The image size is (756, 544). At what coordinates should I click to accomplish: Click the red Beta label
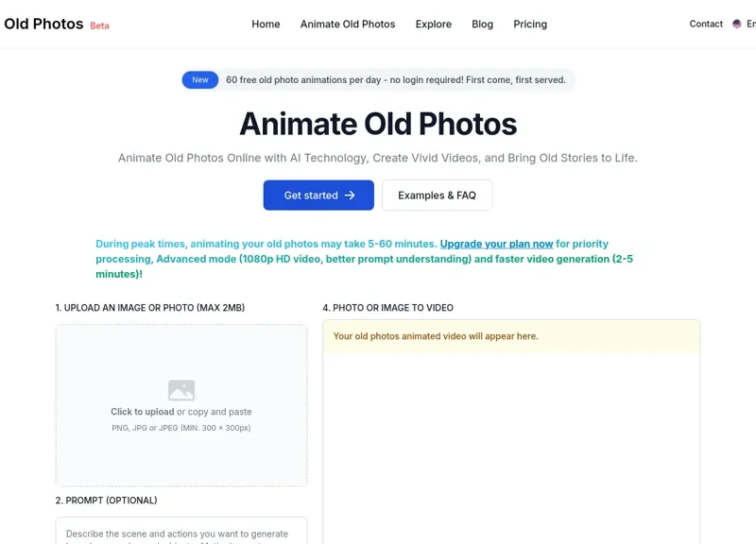click(99, 26)
